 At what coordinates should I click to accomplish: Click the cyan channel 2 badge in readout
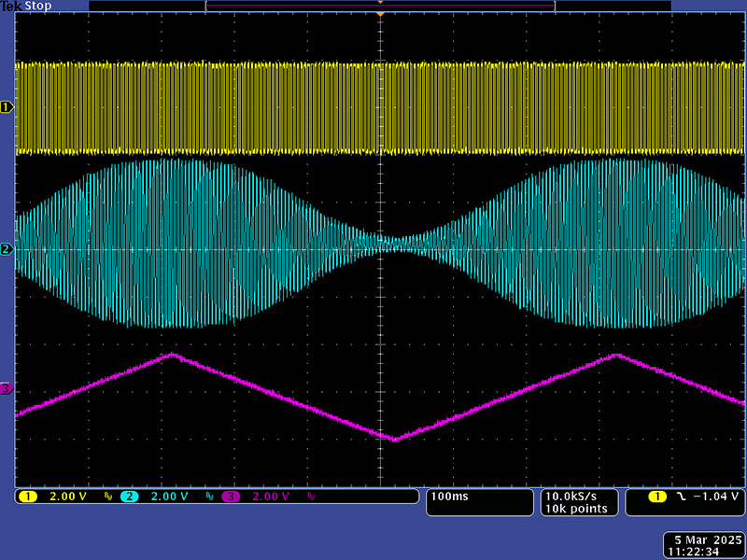(x=129, y=497)
